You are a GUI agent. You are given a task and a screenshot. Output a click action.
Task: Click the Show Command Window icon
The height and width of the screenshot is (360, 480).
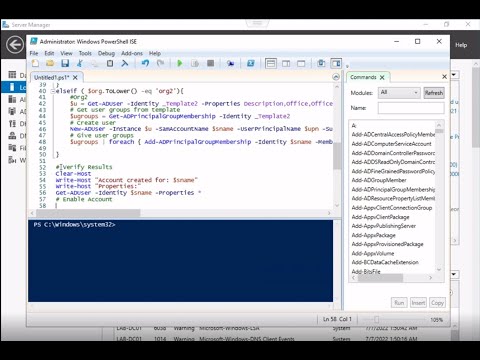(321, 63)
